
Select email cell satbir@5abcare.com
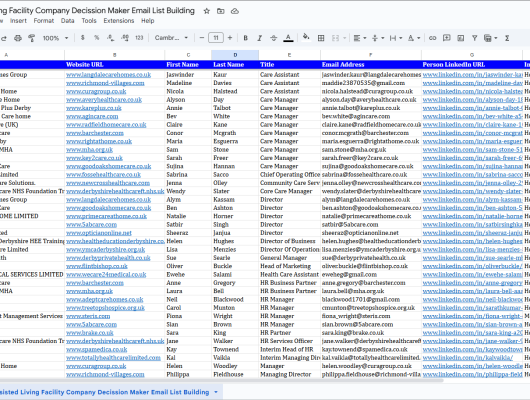coord(371,225)
